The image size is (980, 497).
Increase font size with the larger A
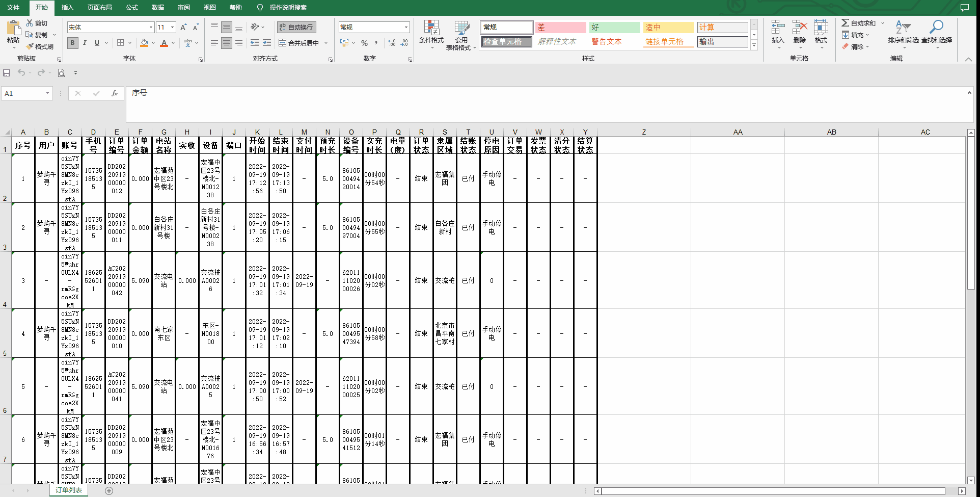tap(183, 27)
